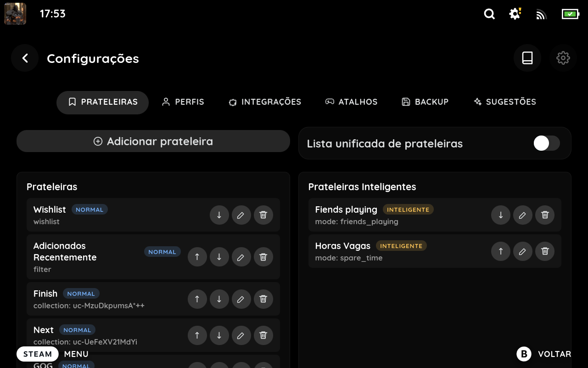Move the Finish shelf down

tap(219, 299)
